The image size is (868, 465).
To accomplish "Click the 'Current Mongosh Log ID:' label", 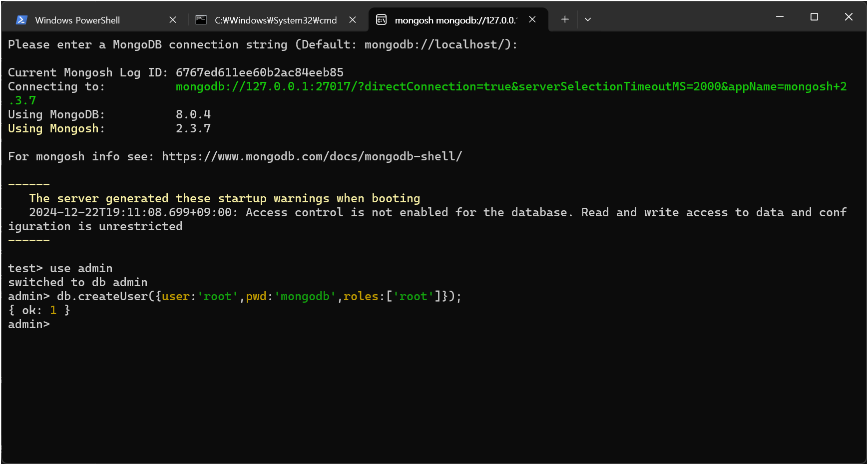I will (88, 72).
